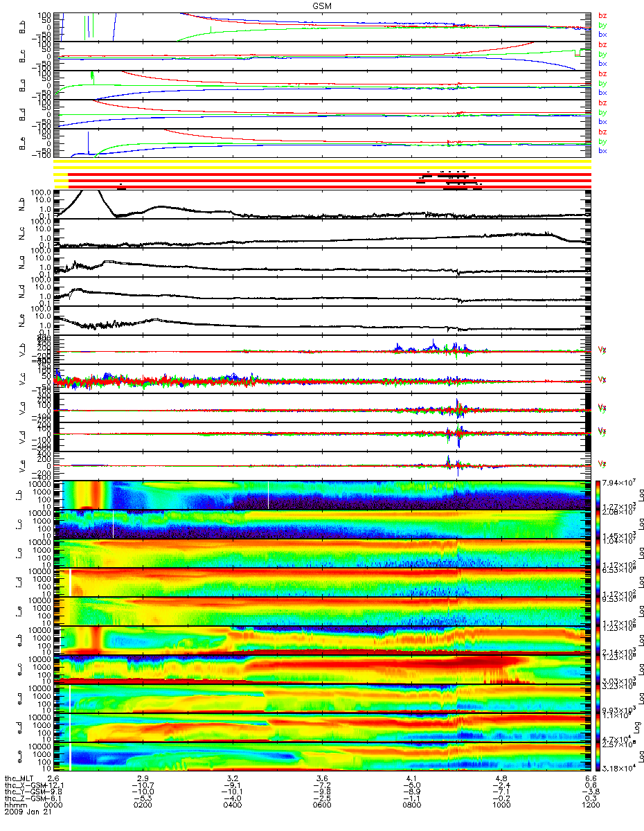Click the e_e panel color bar
The image size is (644, 831).
tap(598, 756)
